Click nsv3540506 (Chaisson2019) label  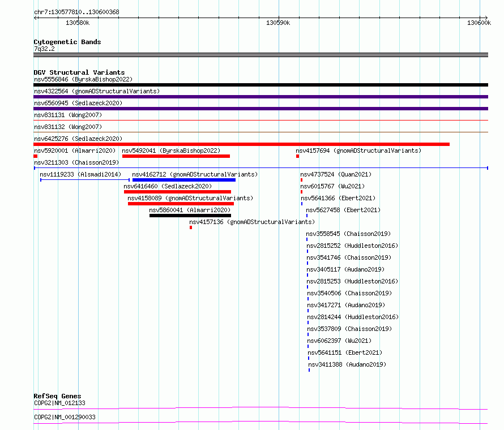tap(350, 293)
